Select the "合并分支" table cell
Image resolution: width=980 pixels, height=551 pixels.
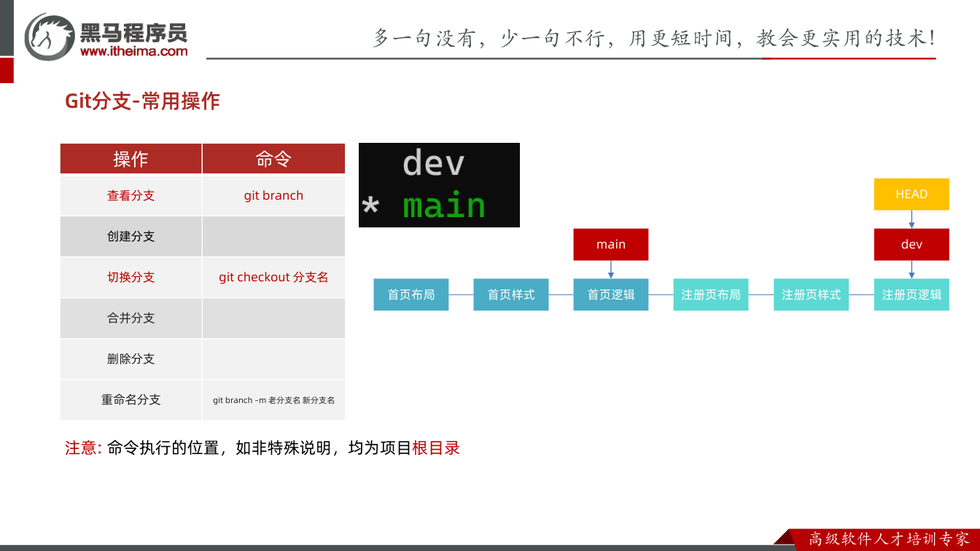131,318
